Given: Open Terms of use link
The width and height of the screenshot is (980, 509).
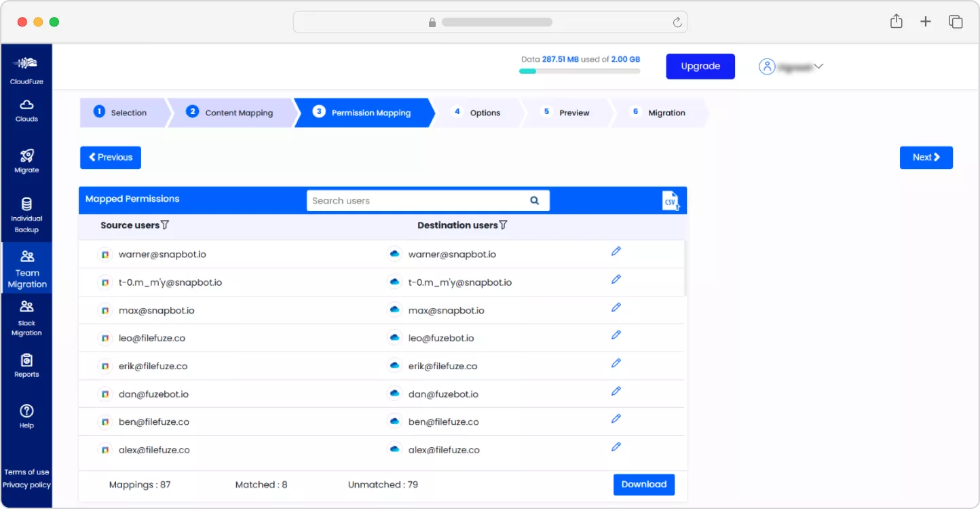Looking at the screenshot, I should (x=26, y=472).
